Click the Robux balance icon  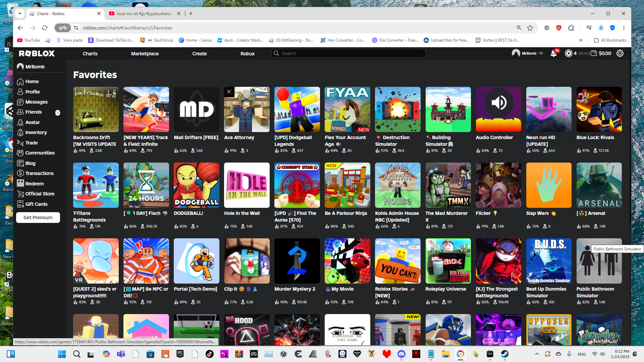pyautogui.click(x=569, y=53)
